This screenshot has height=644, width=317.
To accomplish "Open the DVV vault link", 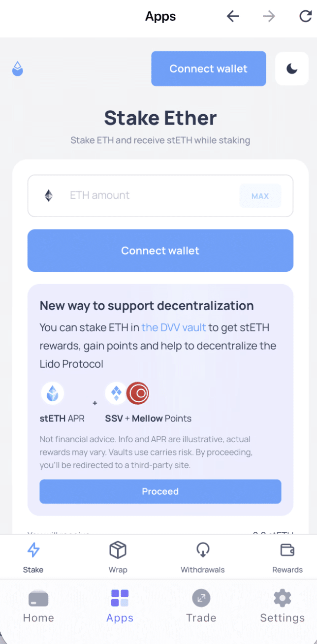I will coord(173,327).
